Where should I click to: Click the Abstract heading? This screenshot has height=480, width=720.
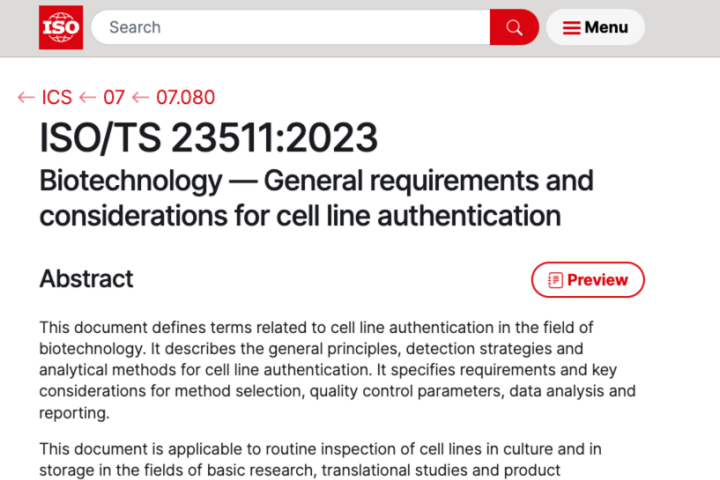[86, 279]
